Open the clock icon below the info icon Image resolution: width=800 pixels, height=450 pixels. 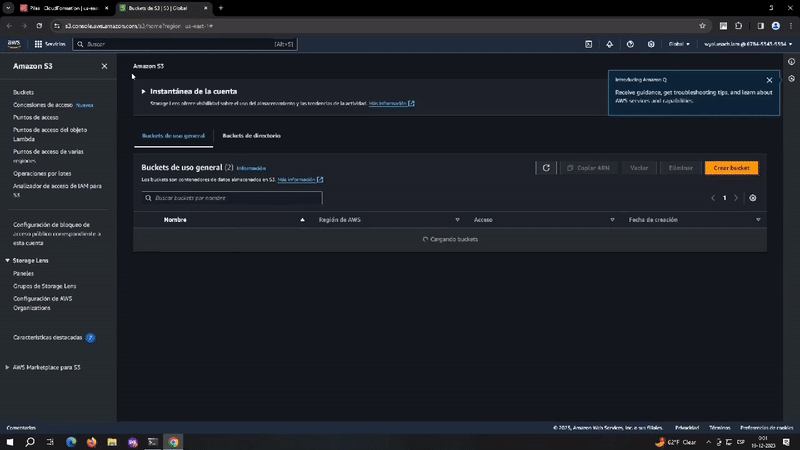791,79
